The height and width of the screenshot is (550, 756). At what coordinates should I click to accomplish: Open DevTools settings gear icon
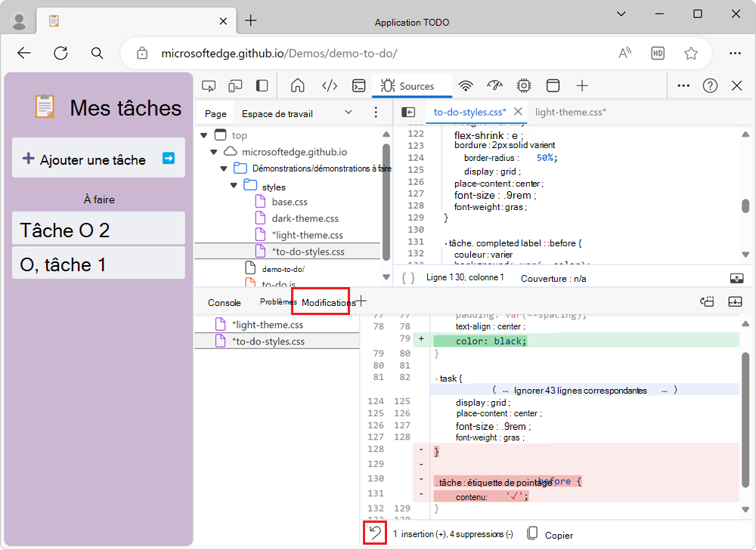tap(523, 85)
